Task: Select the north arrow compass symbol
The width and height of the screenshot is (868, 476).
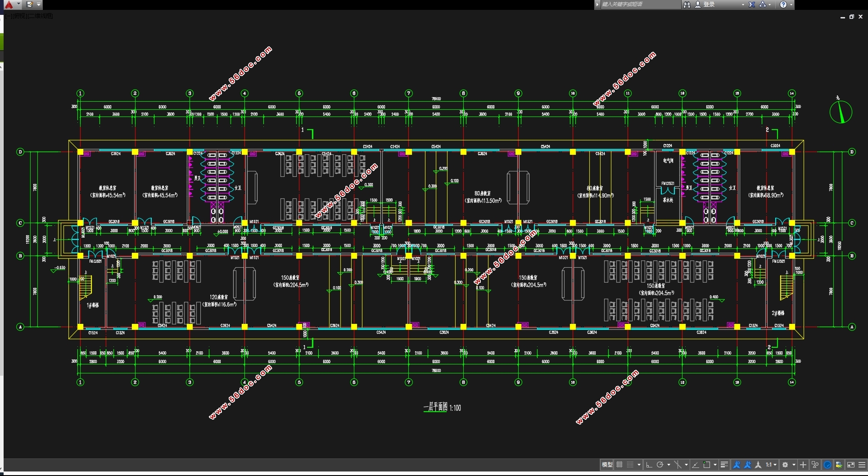Action: (841, 111)
